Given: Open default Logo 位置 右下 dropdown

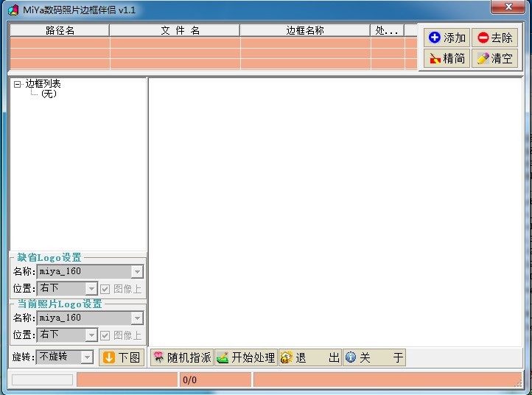Looking at the screenshot, I should point(91,289).
